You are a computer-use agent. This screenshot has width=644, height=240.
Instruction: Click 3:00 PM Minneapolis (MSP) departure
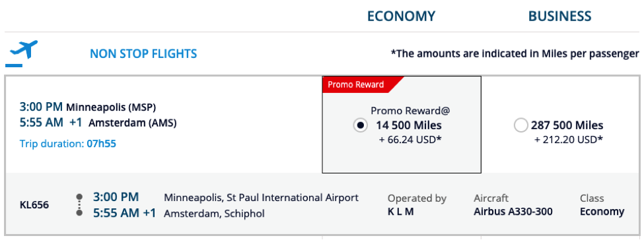coord(88,107)
